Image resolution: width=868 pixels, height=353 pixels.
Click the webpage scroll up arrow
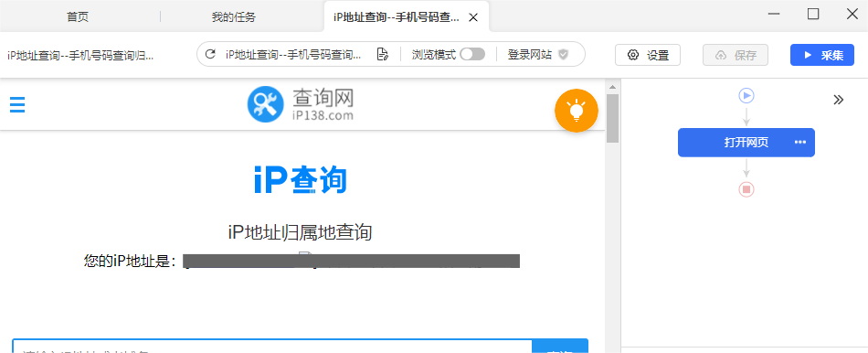[612, 87]
